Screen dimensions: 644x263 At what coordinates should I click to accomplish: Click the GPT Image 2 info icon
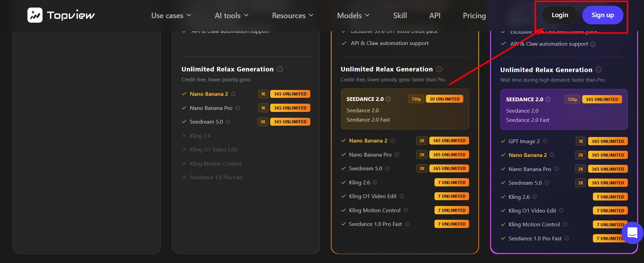[x=545, y=141]
